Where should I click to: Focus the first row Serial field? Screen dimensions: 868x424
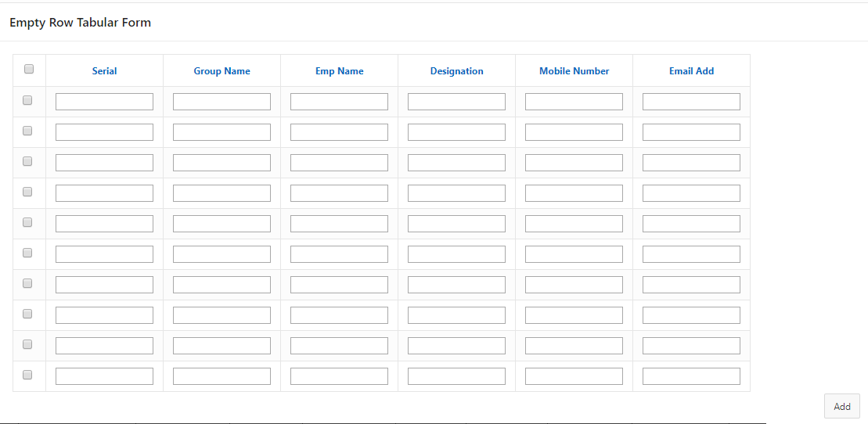104,102
